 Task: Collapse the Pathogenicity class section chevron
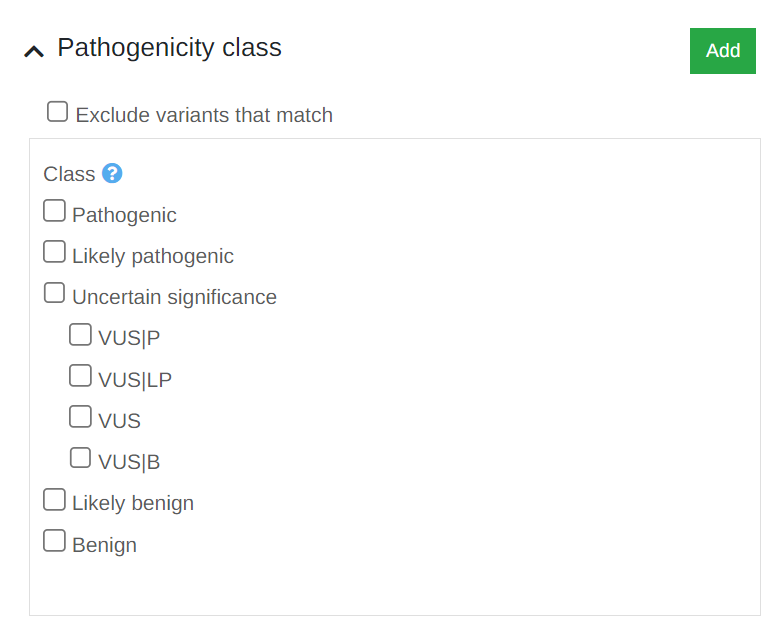click(34, 51)
